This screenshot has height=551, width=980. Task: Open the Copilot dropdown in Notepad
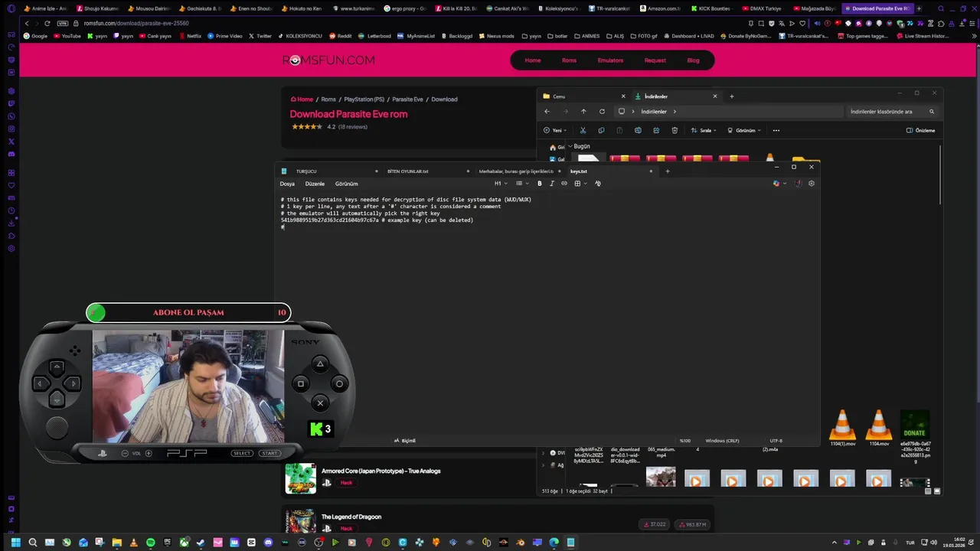tap(779, 184)
